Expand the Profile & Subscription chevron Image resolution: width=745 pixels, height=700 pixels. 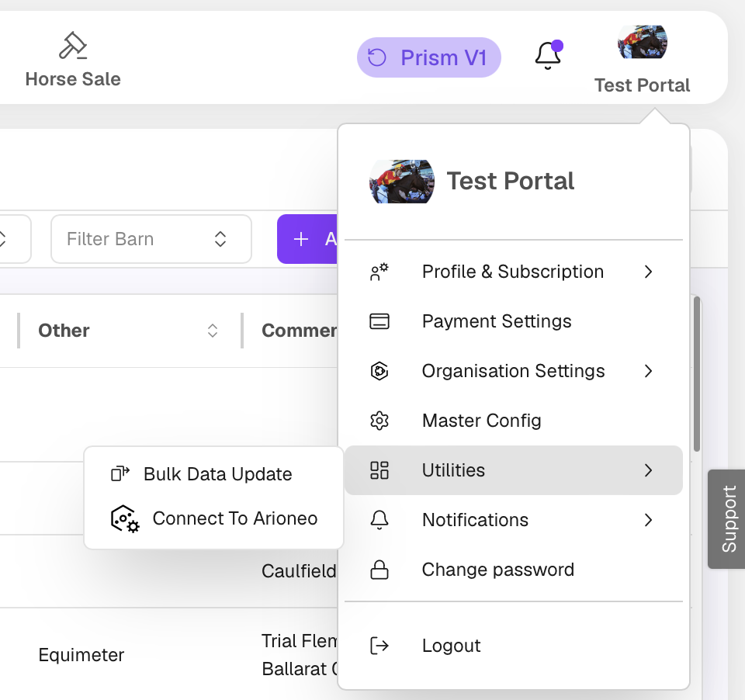648,272
